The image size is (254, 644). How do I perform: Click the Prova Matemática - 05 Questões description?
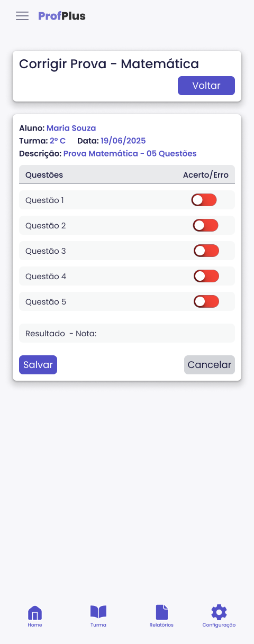coord(130,153)
